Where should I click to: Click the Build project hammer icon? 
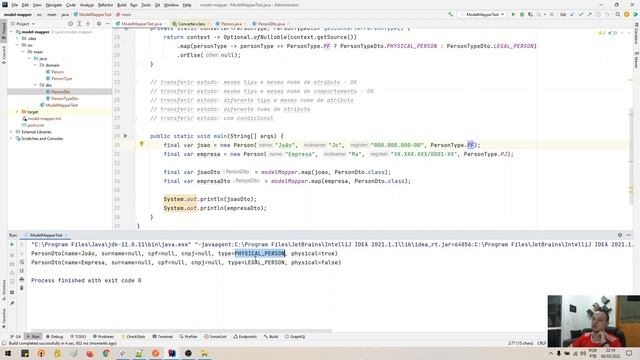(x=451, y=14)
